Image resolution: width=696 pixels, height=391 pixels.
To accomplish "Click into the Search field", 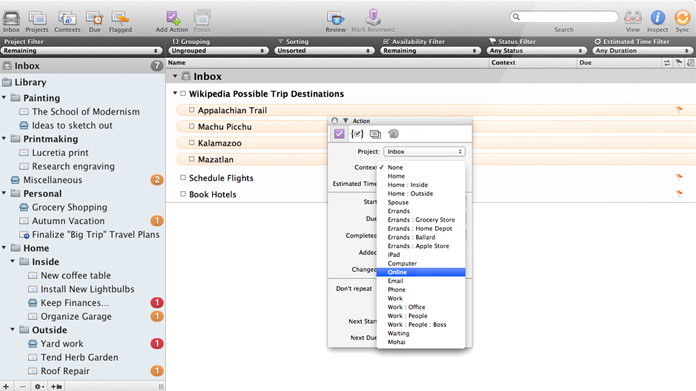I will [564, 17].
